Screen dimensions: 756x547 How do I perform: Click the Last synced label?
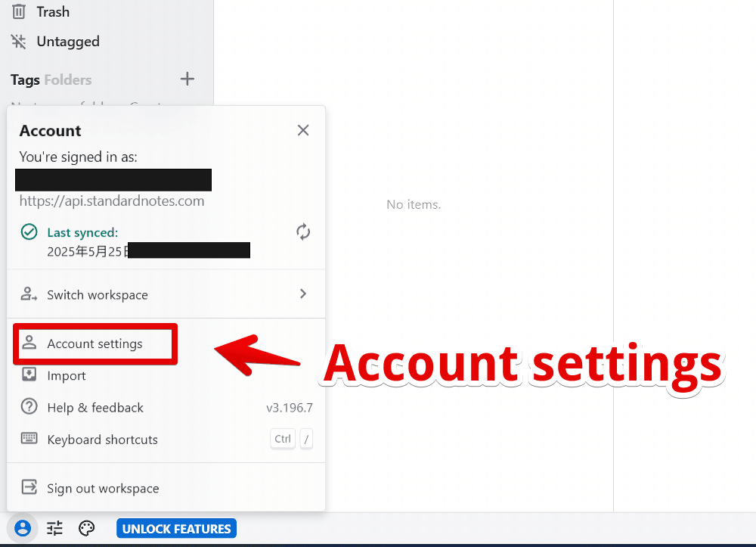[82, 232]
